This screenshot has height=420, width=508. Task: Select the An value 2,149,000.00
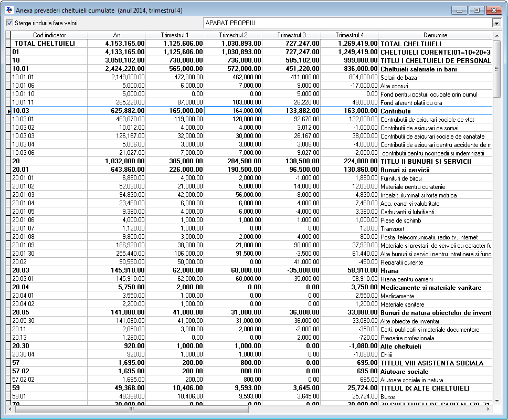click(117, 77)
